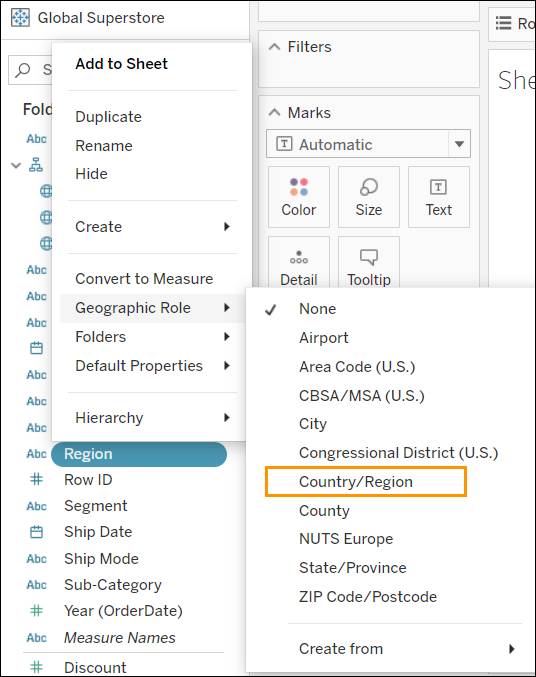Select the Year (OrderDate) field
This screenshot has height=677, width=536.
tap(123, 611)
